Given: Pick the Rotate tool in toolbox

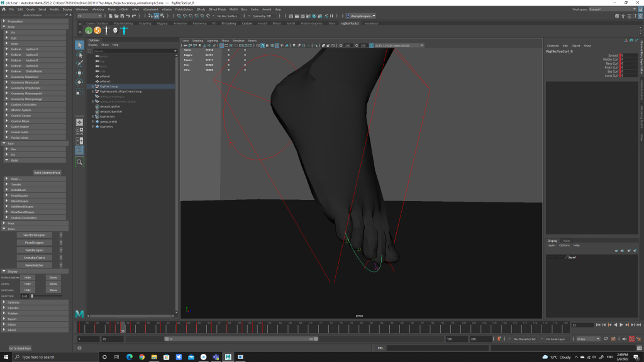Looking at the screenshot, I should 79,82.
